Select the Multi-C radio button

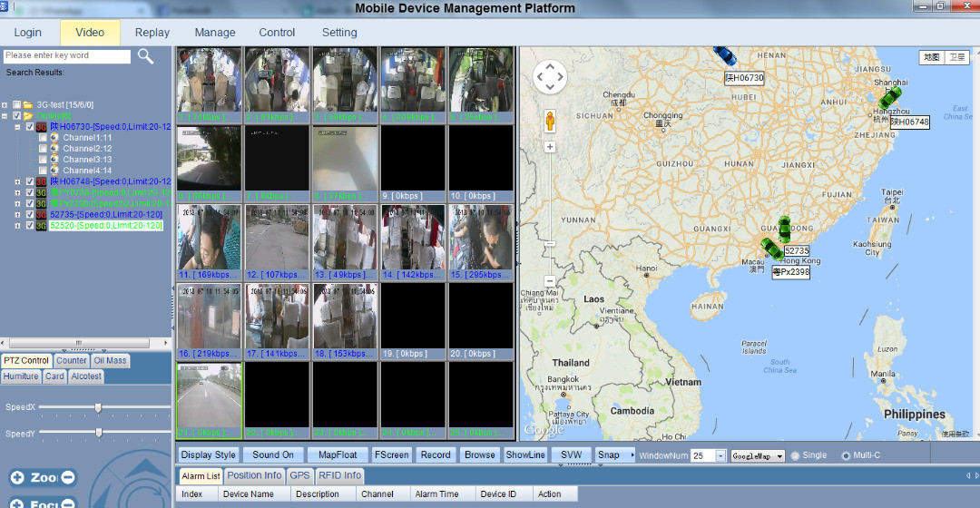pos(847,455)
